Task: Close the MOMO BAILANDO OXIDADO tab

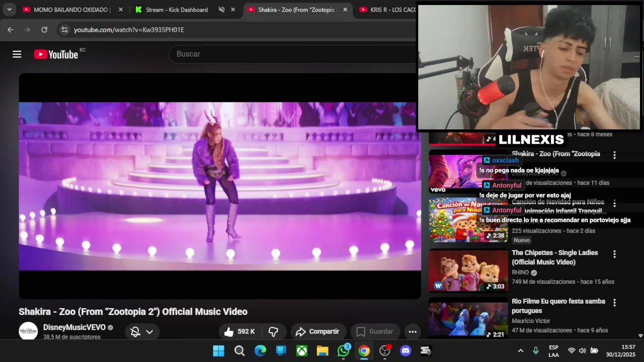Action: (x=120, y=10)
